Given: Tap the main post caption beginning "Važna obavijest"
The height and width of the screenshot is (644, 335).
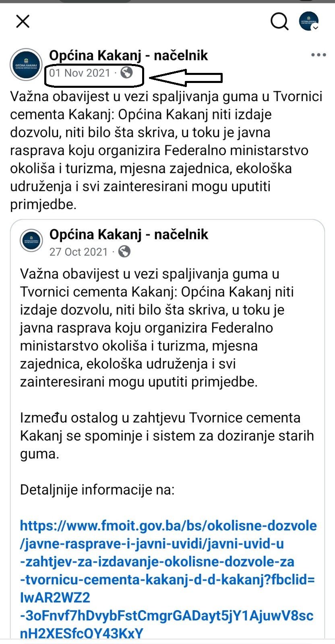Looking at the screenshot, I should pyautogui.click(x=166, y=150).
